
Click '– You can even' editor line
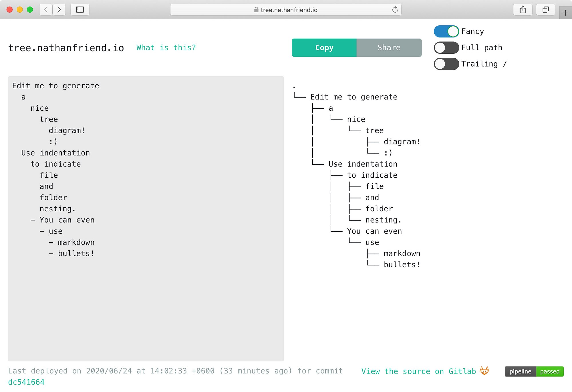click(62, 220)
